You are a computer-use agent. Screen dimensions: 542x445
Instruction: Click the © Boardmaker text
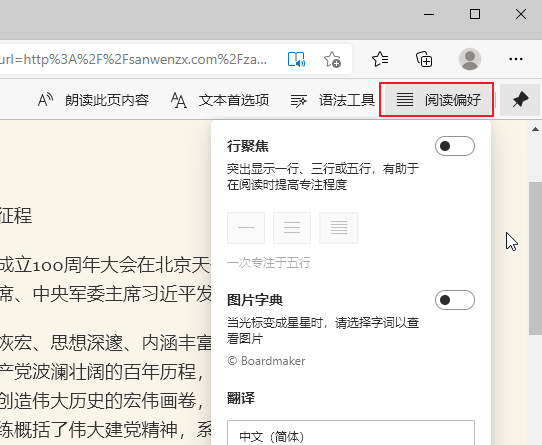coord(266,361)
